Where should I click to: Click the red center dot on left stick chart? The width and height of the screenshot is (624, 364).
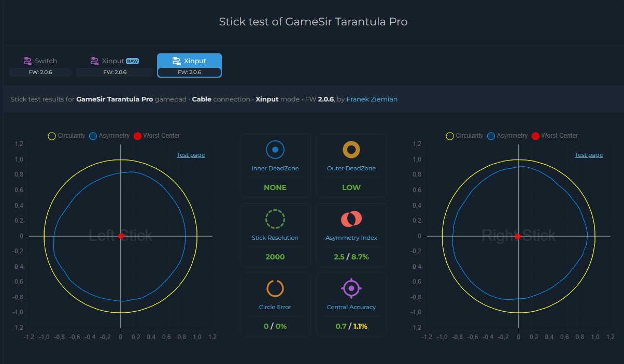click(121, 236)
